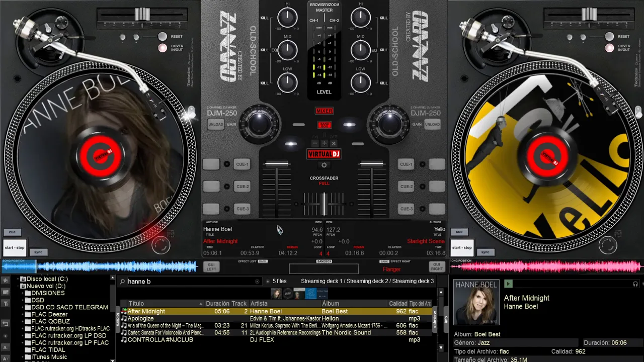This screenshot has width=644, height=362.
Task: Toggle left deck COVER IN/OUT pink button
Action: [x=163, y=48]
